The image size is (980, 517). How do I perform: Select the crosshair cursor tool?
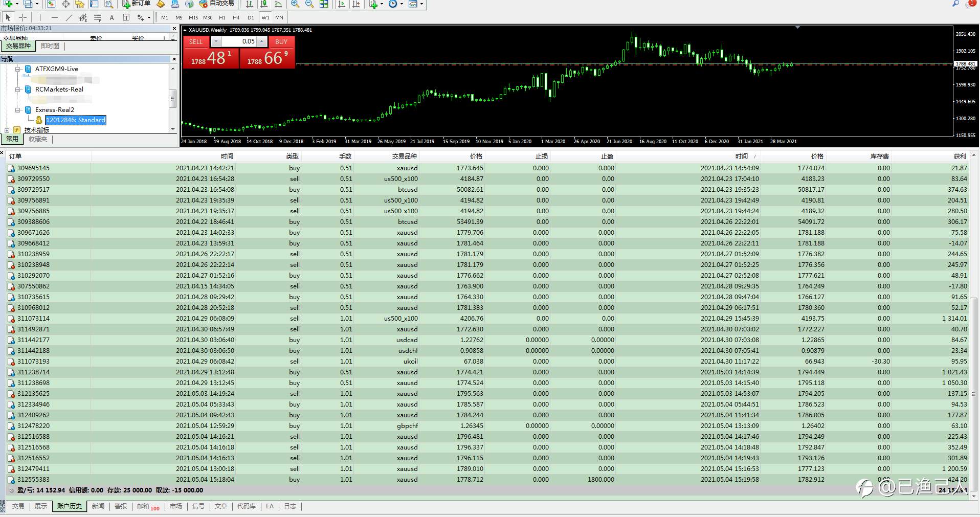tap(23, 17)
